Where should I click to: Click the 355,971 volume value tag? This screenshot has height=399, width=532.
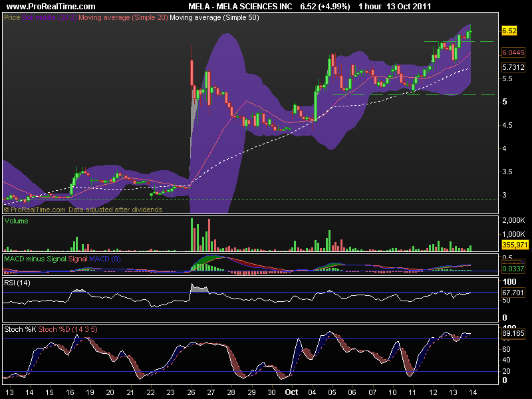tap(515, 245)
